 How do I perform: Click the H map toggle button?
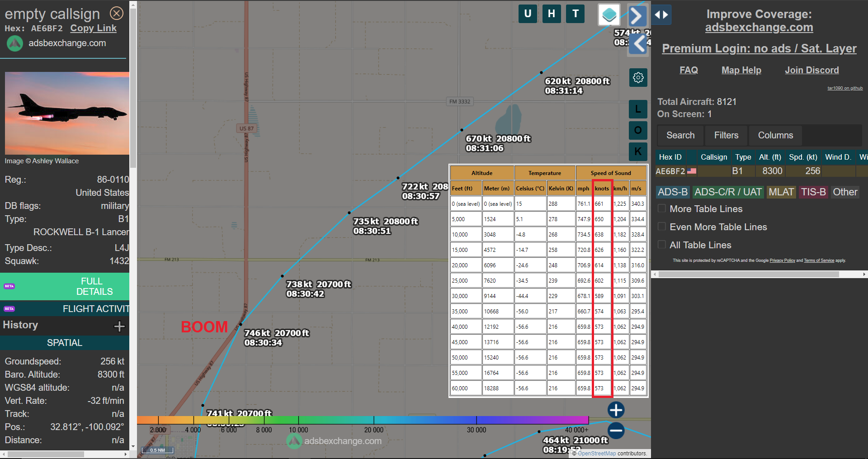click(x=552, y=14)
